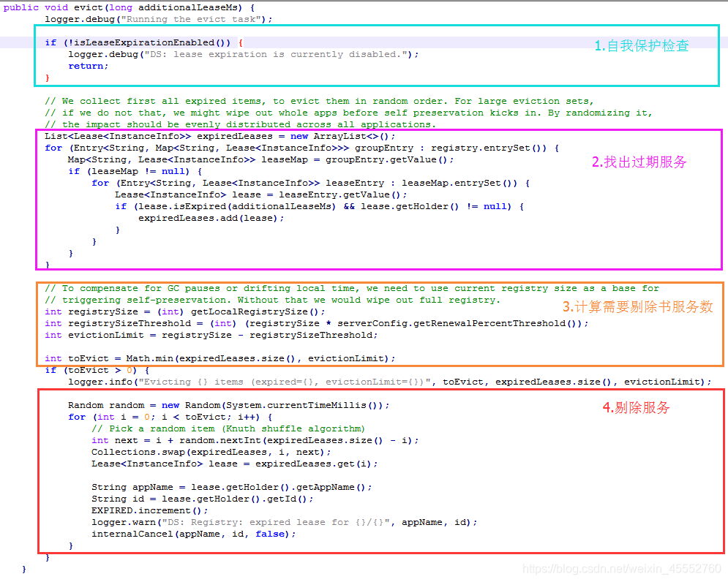Click the 'return;' statement
This screenshot has height=582, width=728.
[89, 66]
